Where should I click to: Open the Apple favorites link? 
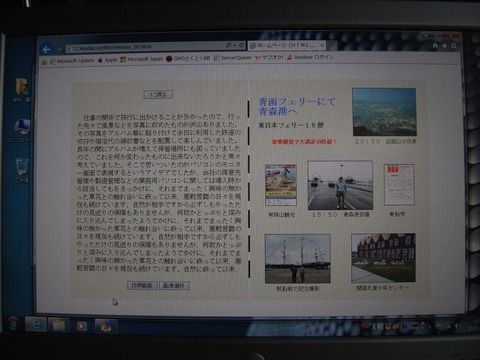tap(107, 60)
